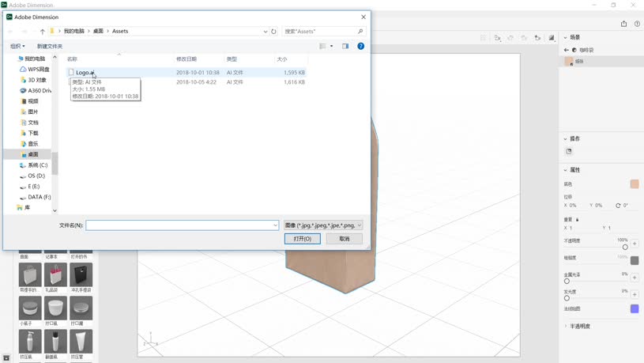Select 视频 folder in the navigation tree
The height and width of the screenshot is (363, 644).
tap(29, 101)
